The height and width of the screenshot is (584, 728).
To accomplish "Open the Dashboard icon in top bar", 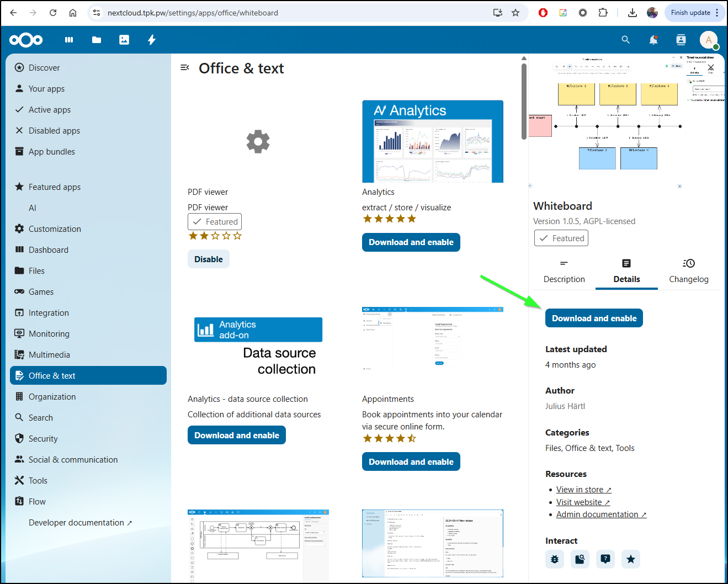I will 69,40.
